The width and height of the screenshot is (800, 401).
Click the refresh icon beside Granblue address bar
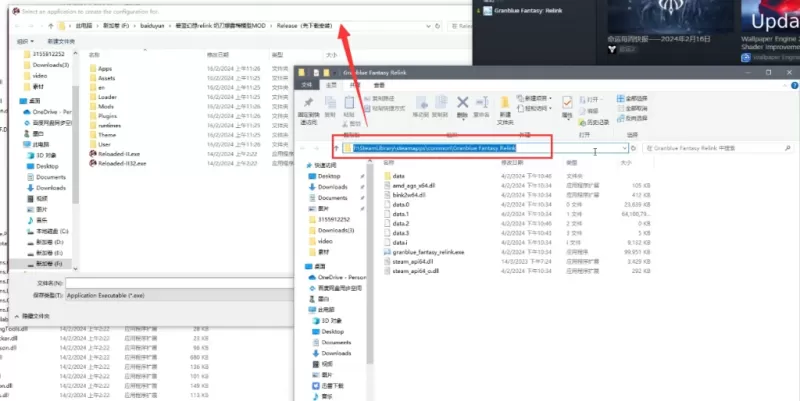[x=633, y=148]
